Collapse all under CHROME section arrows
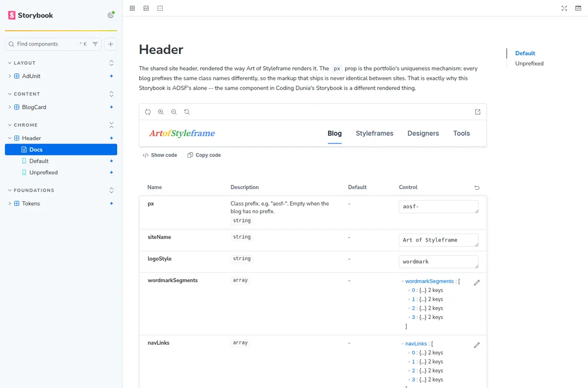This screenshot has height=388, width=588. click(x=111, y=125)
